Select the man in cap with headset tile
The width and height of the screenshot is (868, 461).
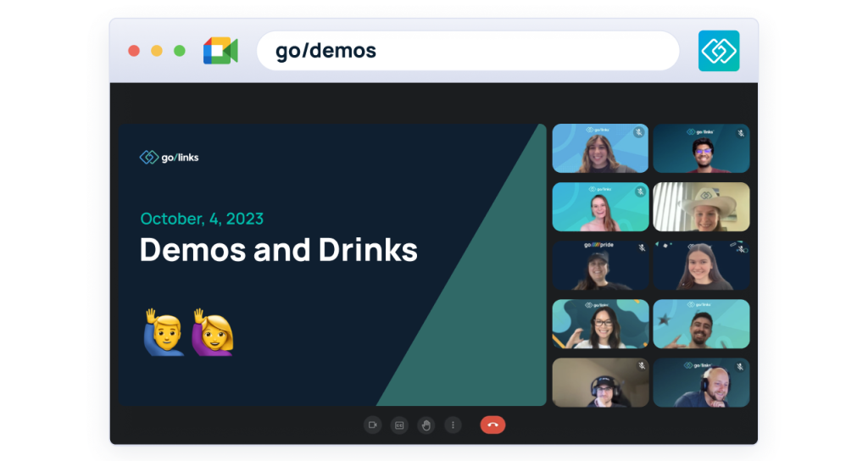point(601,383)
